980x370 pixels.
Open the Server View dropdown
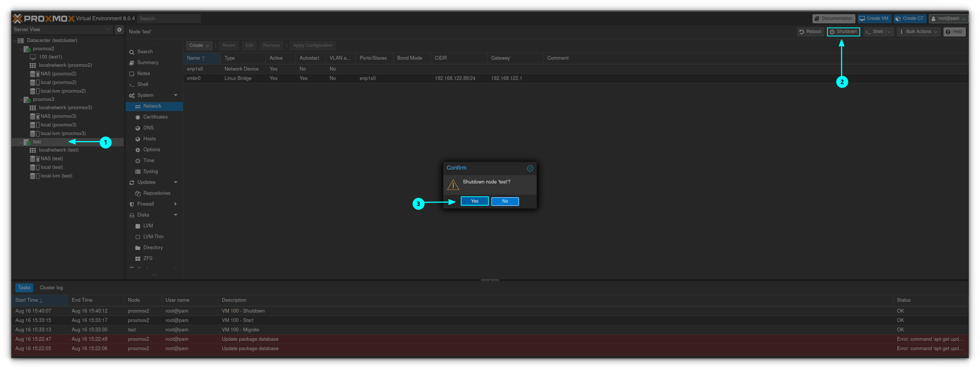point(109,29)
